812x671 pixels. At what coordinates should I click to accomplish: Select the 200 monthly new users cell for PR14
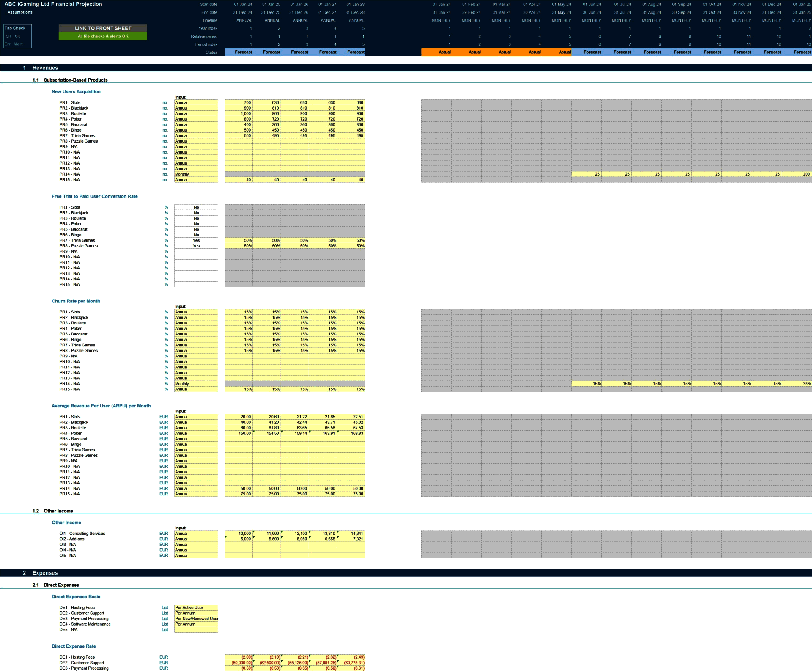click(x=797, y=174)
